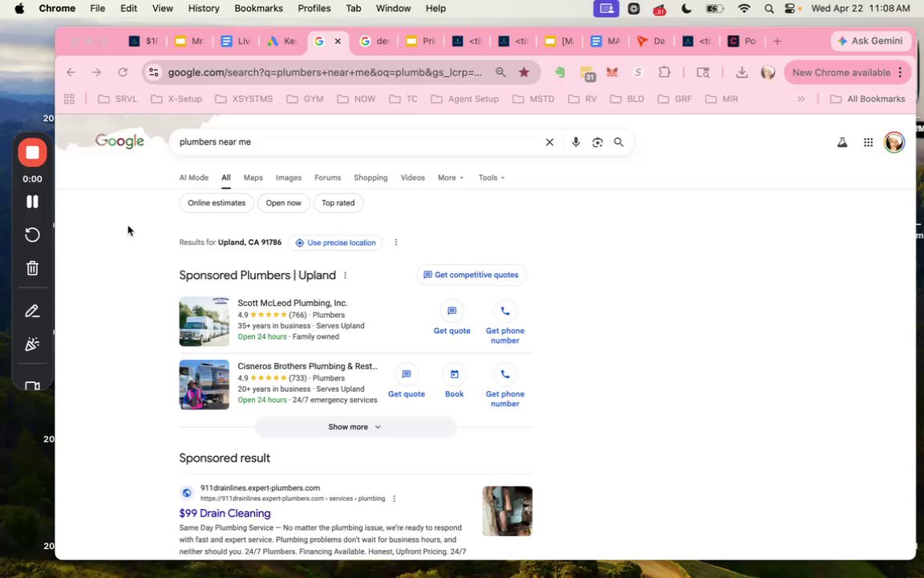The width and height of the screenshot is (924, 578).
Task: Open three-dot menu for 911drainlines ad
Action: pos(395,499)
